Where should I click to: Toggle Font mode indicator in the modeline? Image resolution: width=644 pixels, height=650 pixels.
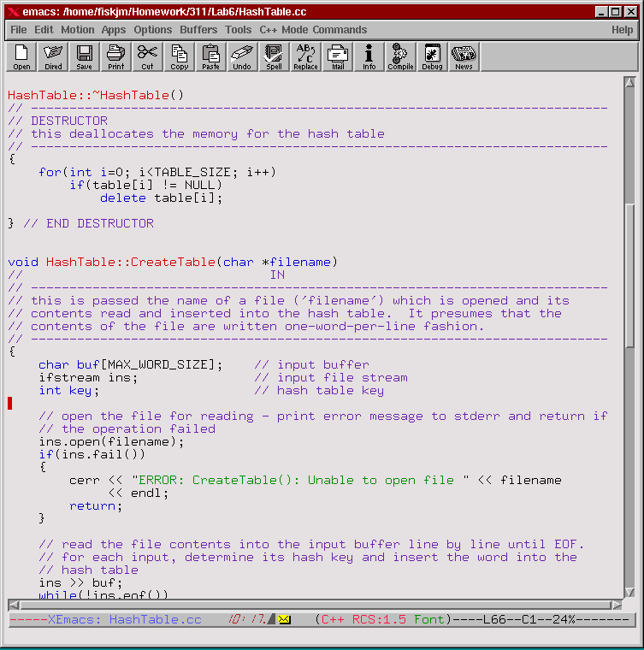tap(429, 619)
